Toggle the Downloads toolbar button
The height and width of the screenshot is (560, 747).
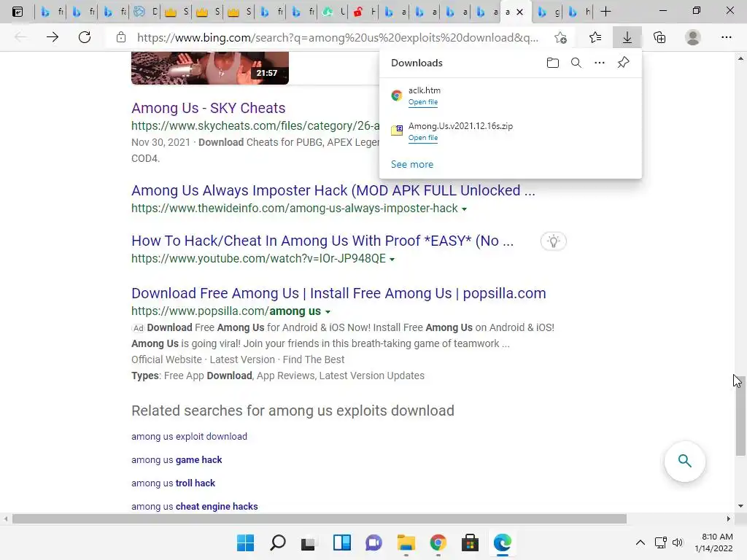point(627,37)
